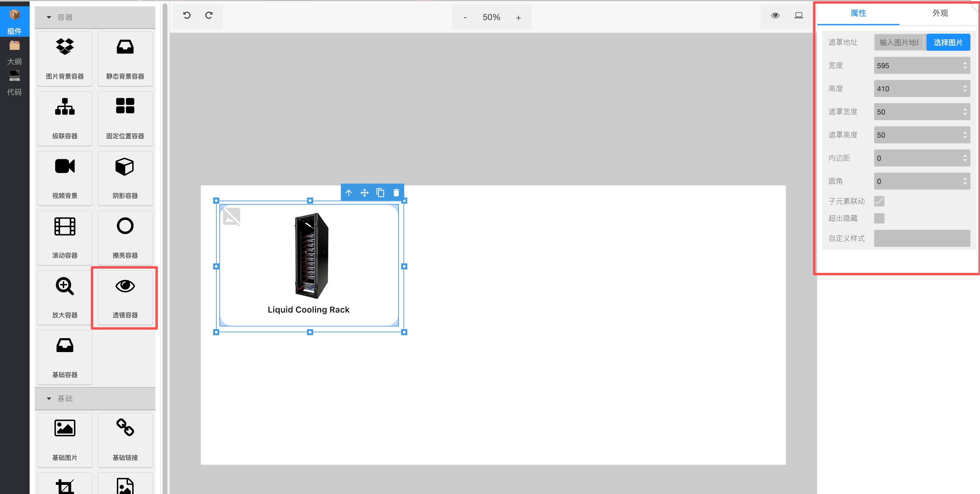Image resolution: width=980 pixels, height=494 pixels.
Task: Enable the 超出隐藏 checkbox
Action: coord(879,218)
